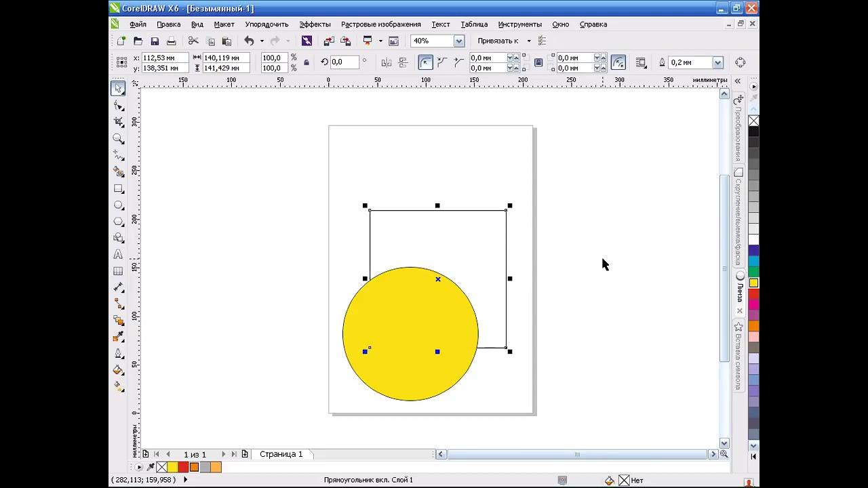Save the document
Viewport: 868px width, 488px height.
pyautogui.click(x=155, y=41)
